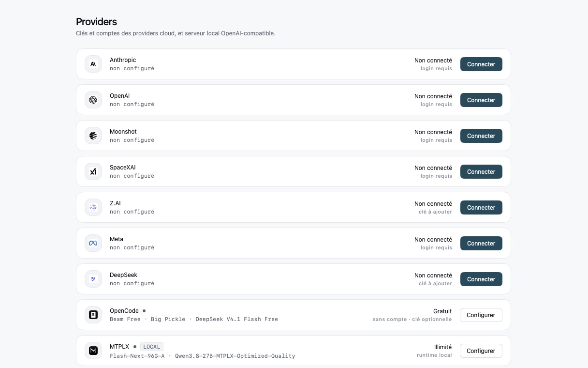The image size is (588, 368).
Task: Connect the DeepSeek provider
Action: click(x=481, y=279)
